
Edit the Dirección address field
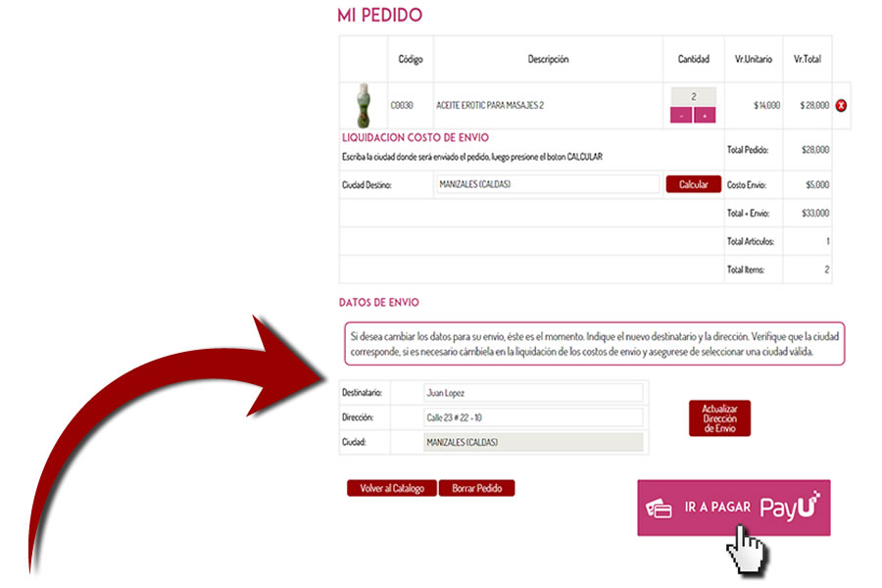point(532,417)
